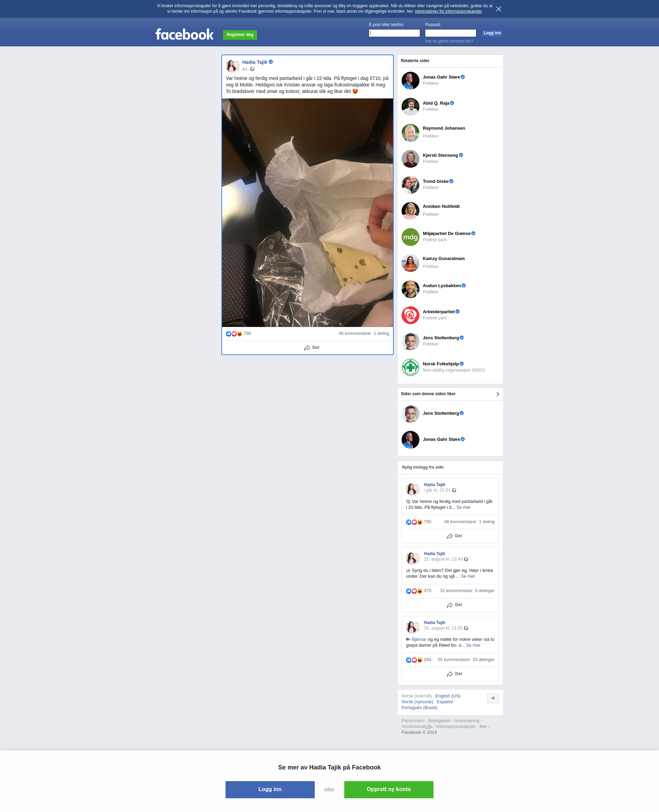Open Hadia Tajik profile picture on main post
This screenshot has width=659, height=812.
click(x=232, y=66)
